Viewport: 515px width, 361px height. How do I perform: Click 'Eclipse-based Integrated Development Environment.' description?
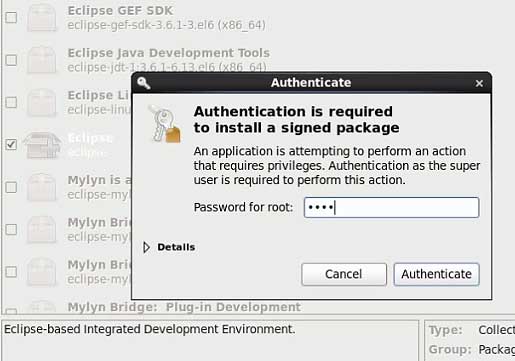[x=150, y=329]
